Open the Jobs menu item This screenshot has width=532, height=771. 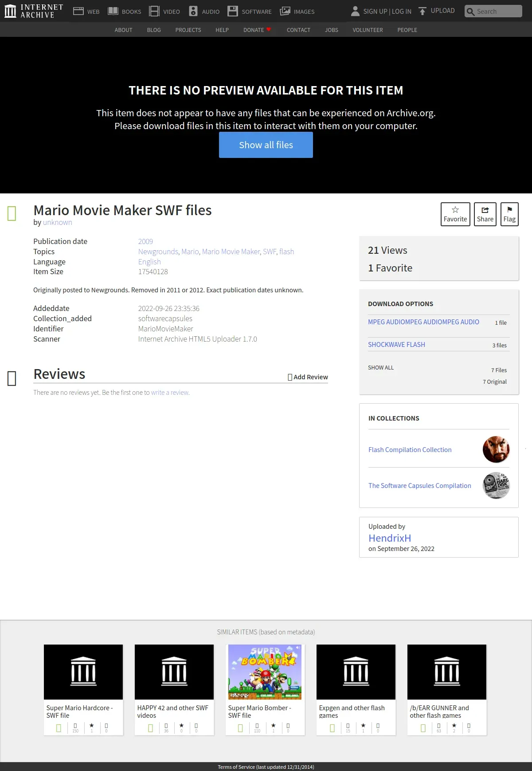(332, 30)
